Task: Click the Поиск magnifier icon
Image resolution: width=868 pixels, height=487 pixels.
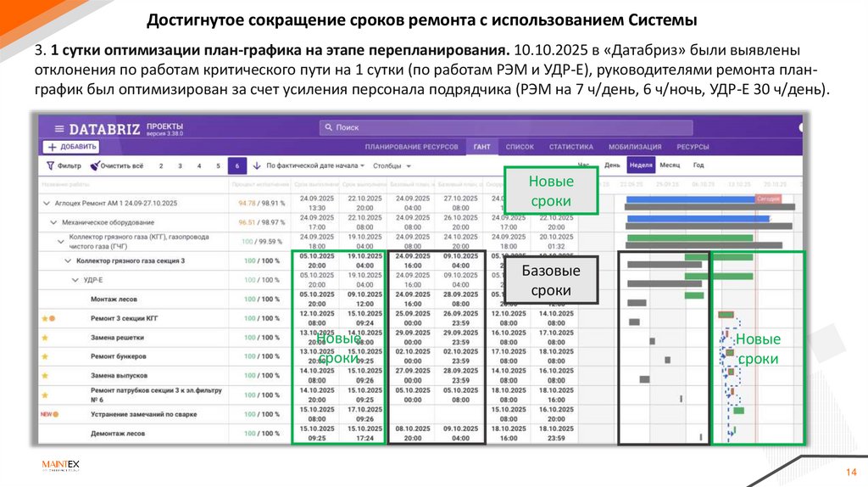Action: point(328,127)
